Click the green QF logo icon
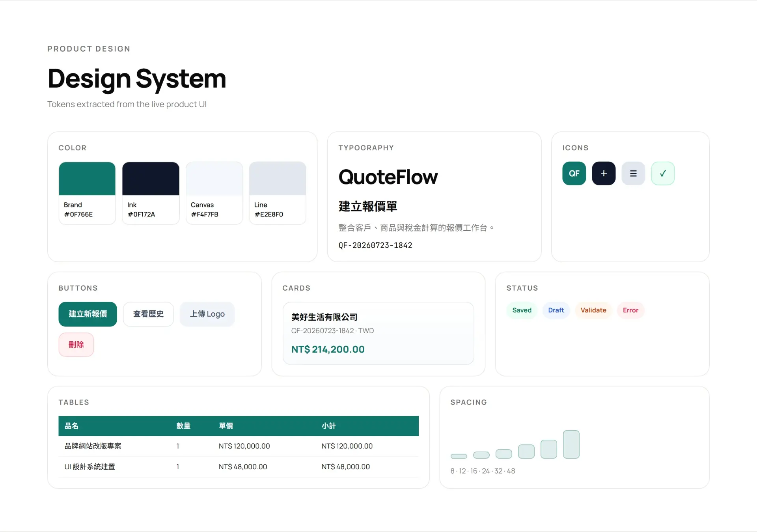The height and width of the screenshot is (532, 757). [574, 173]
